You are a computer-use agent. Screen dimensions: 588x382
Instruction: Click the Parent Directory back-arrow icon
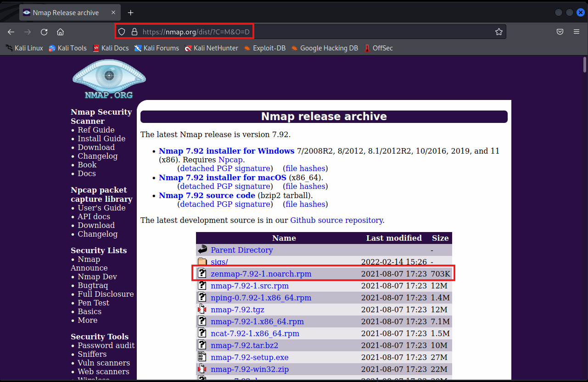tap(202, 250)
